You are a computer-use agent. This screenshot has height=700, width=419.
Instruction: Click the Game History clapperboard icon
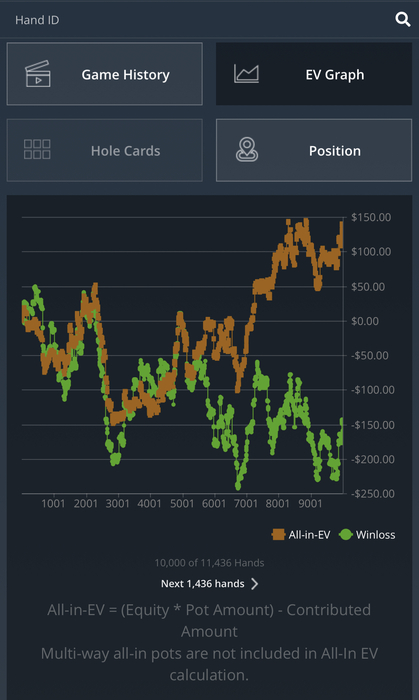pyautogui.click(x=38, y=74)
